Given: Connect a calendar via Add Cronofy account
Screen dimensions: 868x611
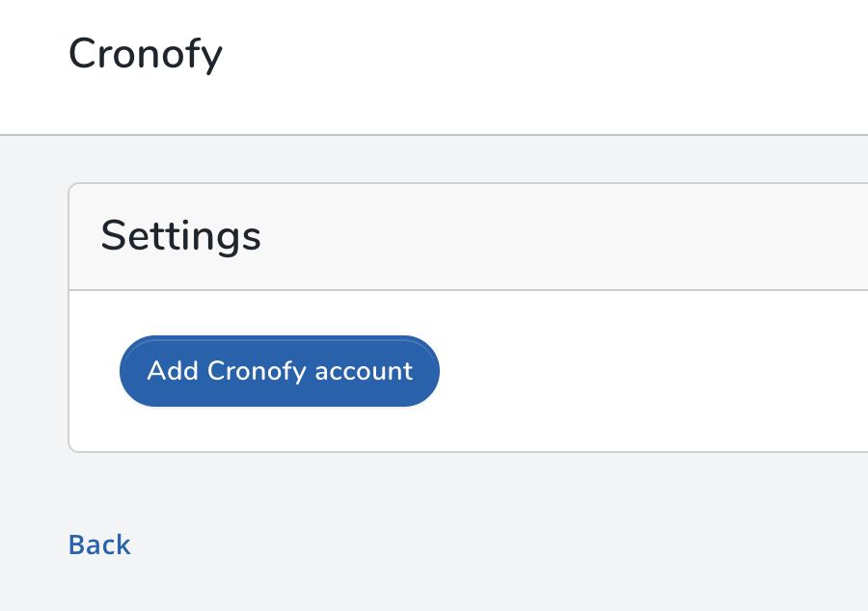Looking at the screenshot, I should (279, 371).
